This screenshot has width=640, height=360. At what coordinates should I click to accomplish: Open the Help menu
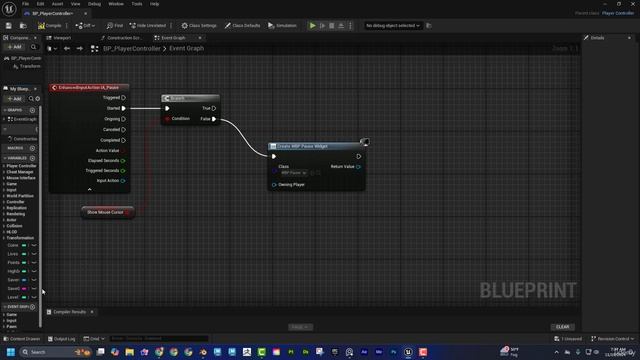point(154,4)
